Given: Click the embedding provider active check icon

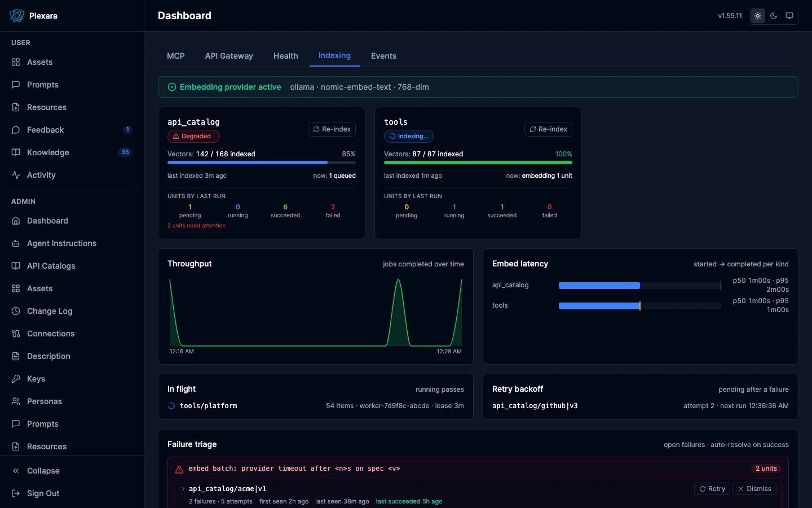Looking at the screenshot, I should pos(172,87).
